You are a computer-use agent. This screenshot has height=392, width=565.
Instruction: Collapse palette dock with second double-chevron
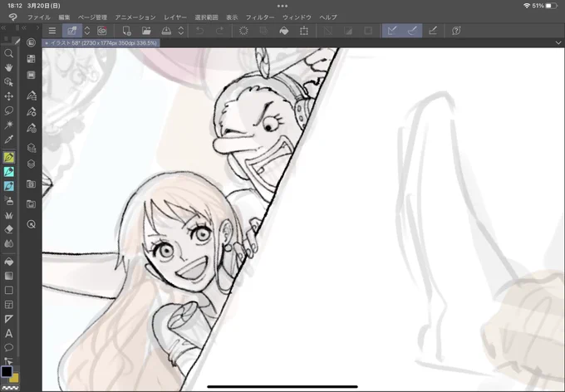(24, 27)
